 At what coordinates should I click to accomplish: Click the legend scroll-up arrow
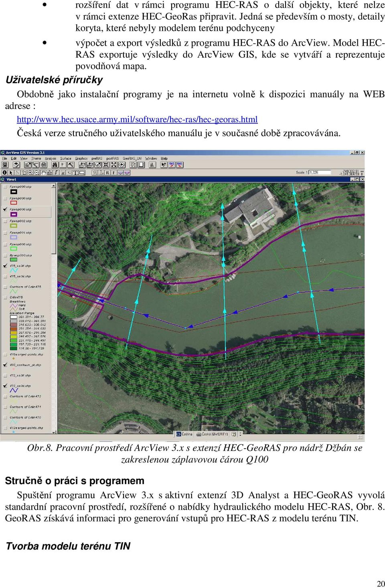pyautogui.click(x=54, y=186)
